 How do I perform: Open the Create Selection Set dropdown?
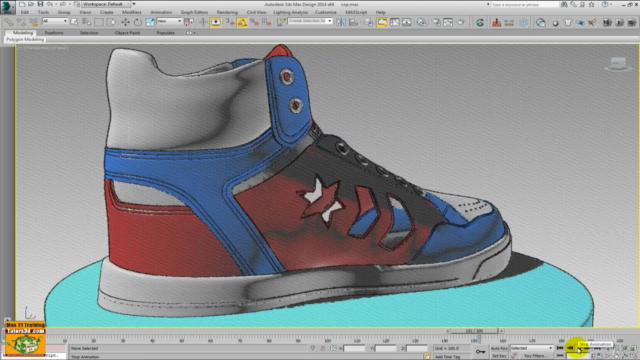pos(310,21)
